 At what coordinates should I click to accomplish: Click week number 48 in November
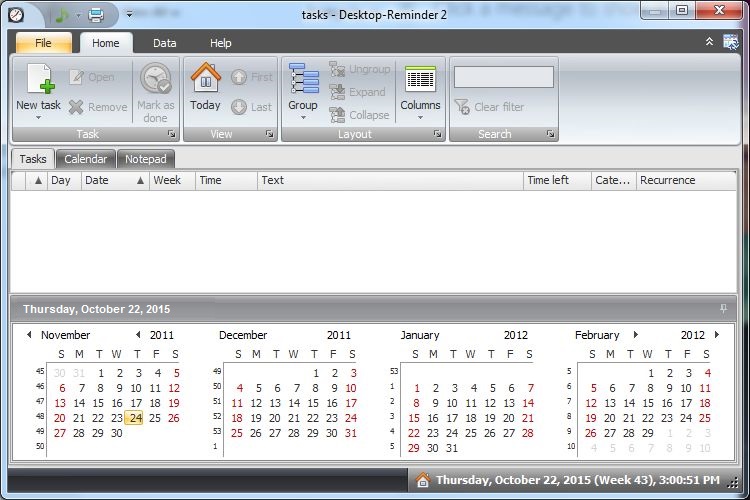pyautogui.click(x=40, y=416)
